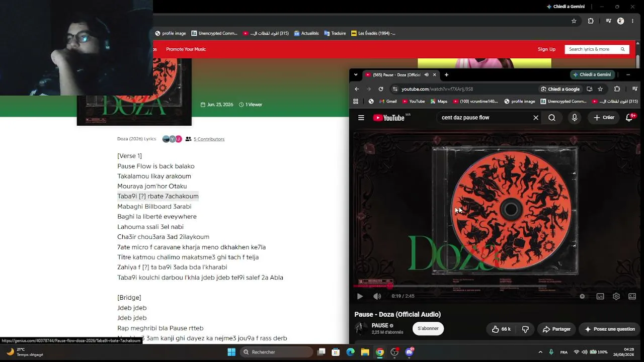Close the Pause - Doza tab
The width and height of the screenshot is (644, 362).
pyautogui.click(x=435, y=75)
